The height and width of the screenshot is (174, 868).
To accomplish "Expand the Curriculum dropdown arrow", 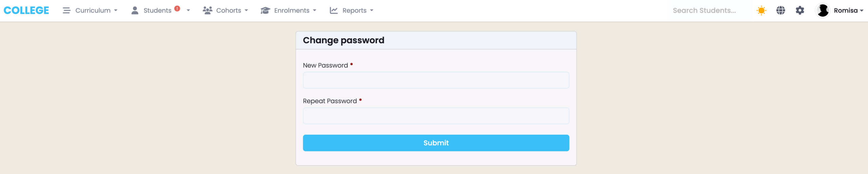I will click(116, 10).
